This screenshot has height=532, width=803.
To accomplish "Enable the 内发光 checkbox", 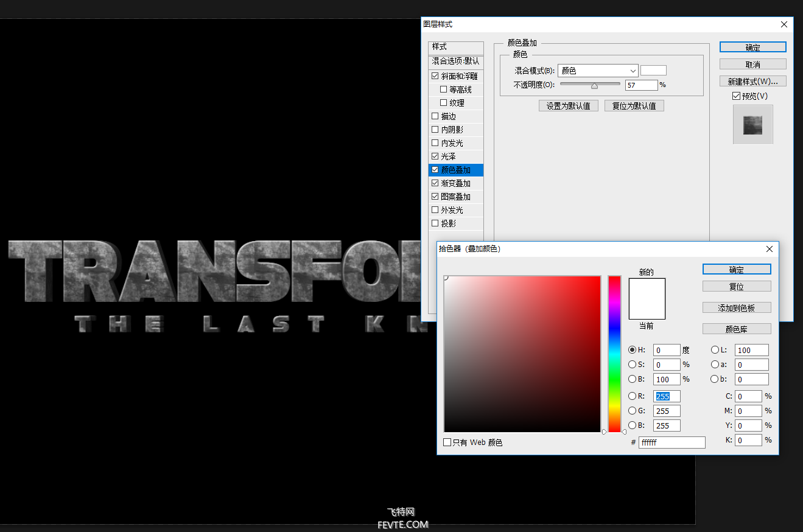I will 435,143.
